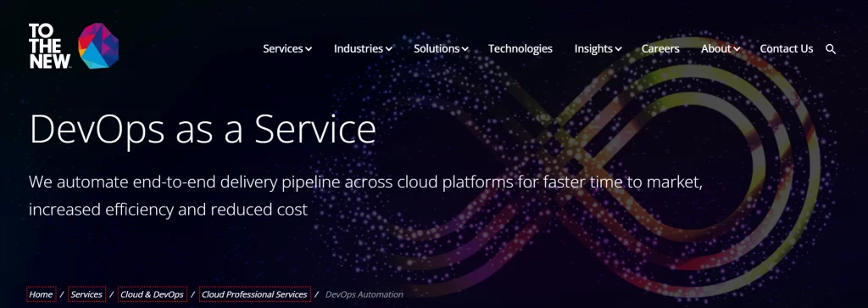Click the Services breadcrumb link

coord(87,294)
